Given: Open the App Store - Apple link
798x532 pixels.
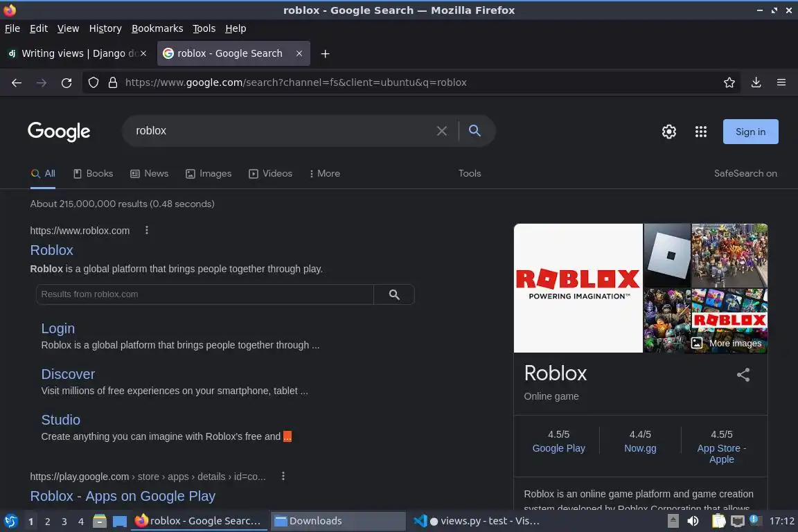Looking at the screenshot, I should pos(722,454).
